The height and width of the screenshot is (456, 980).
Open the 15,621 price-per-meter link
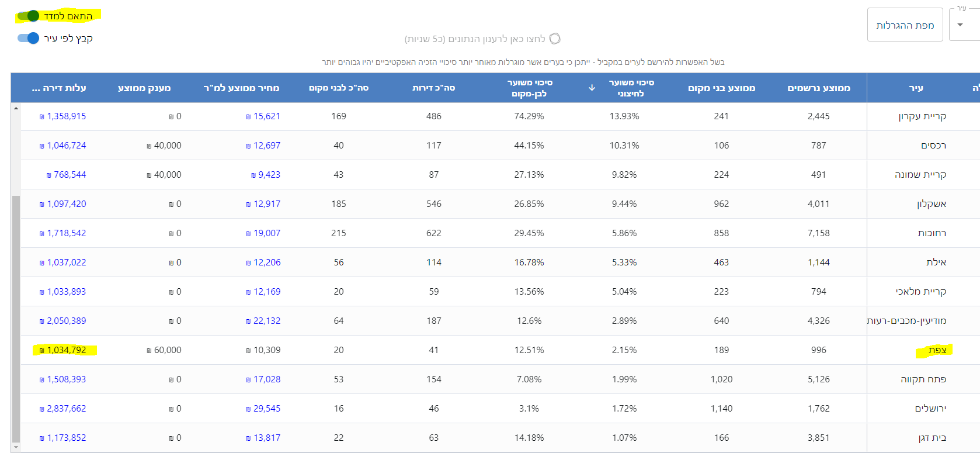pyautogui.click(x=266, y=116)
